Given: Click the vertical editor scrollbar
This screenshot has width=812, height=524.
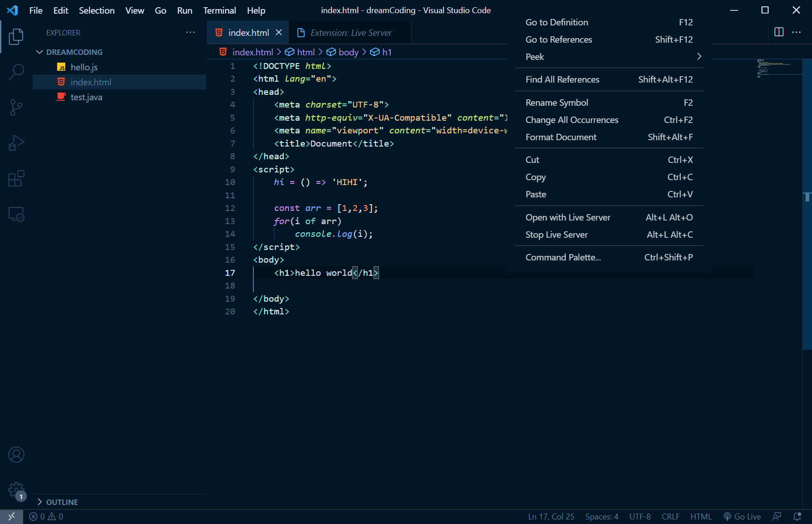Looking at the screenshot, I should coord(807,204).
